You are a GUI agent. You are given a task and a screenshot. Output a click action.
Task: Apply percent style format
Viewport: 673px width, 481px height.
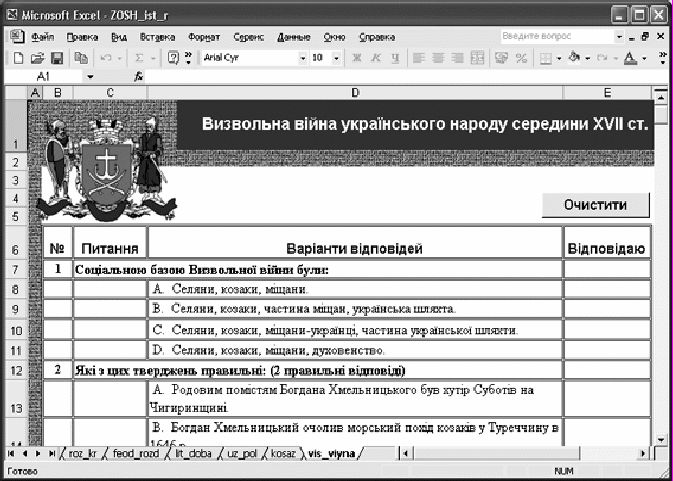click(521, 58)
